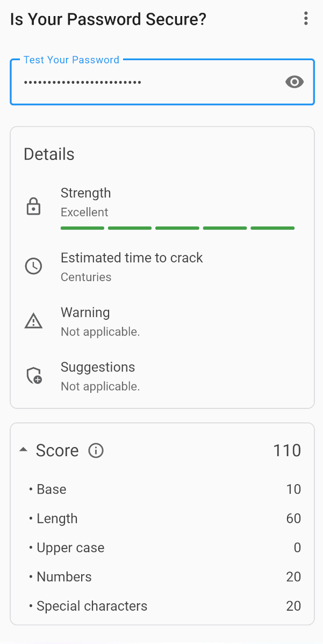
Task: Click the shield plus Suggestions icon
Action: point(34,376)
